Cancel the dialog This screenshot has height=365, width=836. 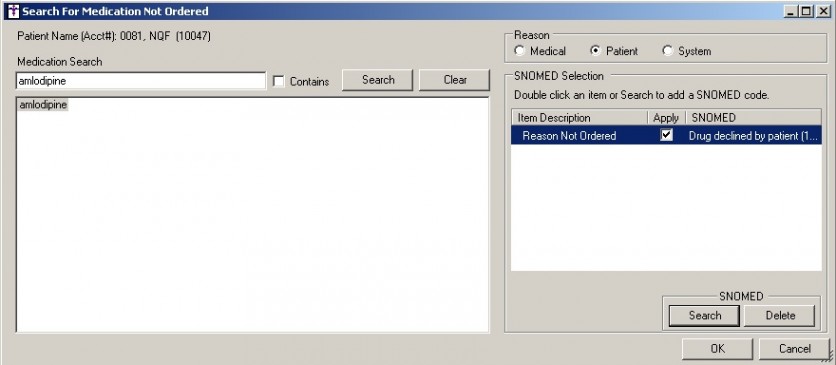pos(794,349)
